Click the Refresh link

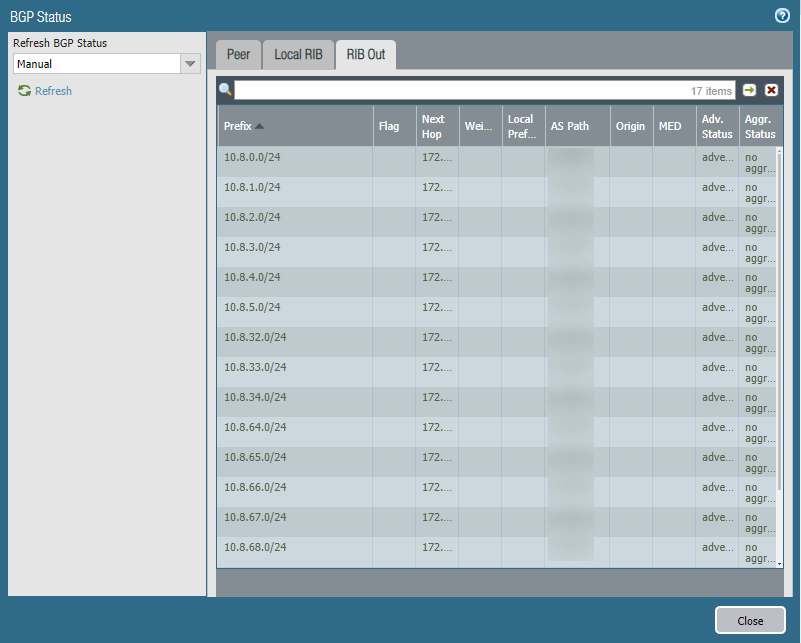point(53,91)
